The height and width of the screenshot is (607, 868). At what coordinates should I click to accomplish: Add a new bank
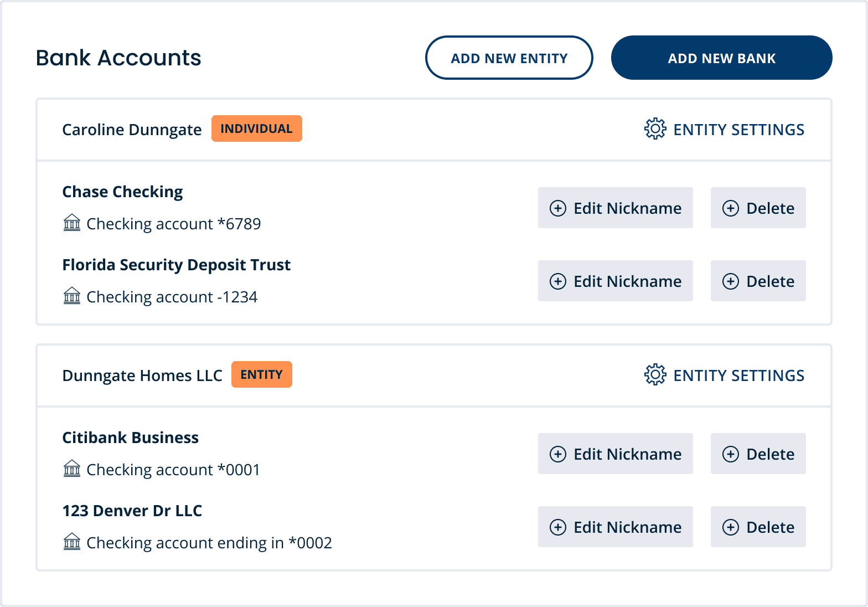pos(722,58)
